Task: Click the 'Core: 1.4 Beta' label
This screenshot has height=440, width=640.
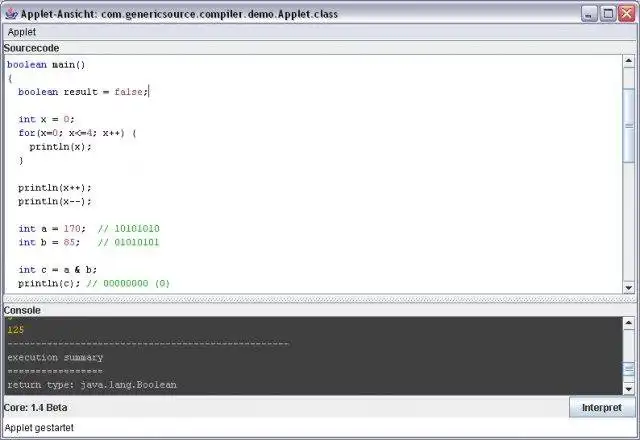Action: (x=35, y=407)
